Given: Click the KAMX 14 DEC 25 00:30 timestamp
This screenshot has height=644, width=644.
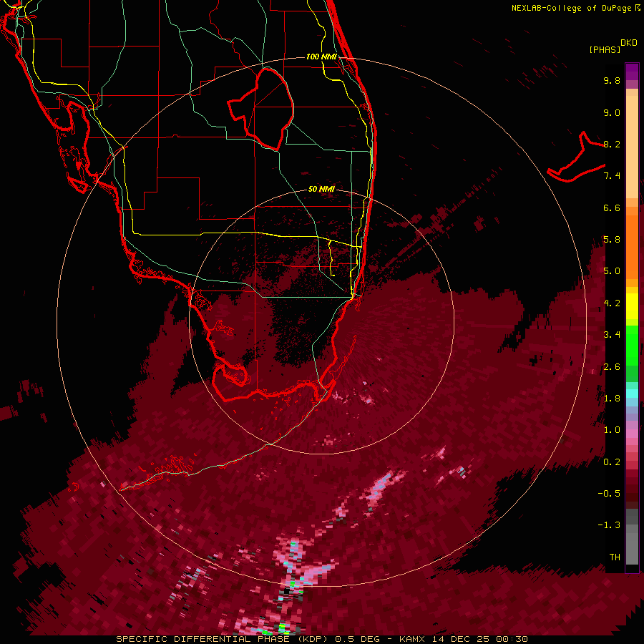Looking at the screenshot, I should [x=463, y=639].
